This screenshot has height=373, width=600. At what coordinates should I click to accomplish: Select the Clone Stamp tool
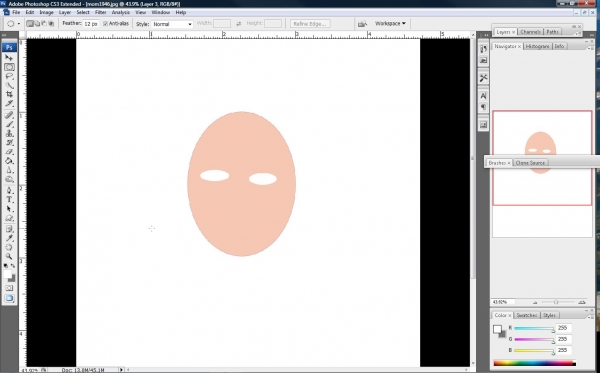pos(9,134)
